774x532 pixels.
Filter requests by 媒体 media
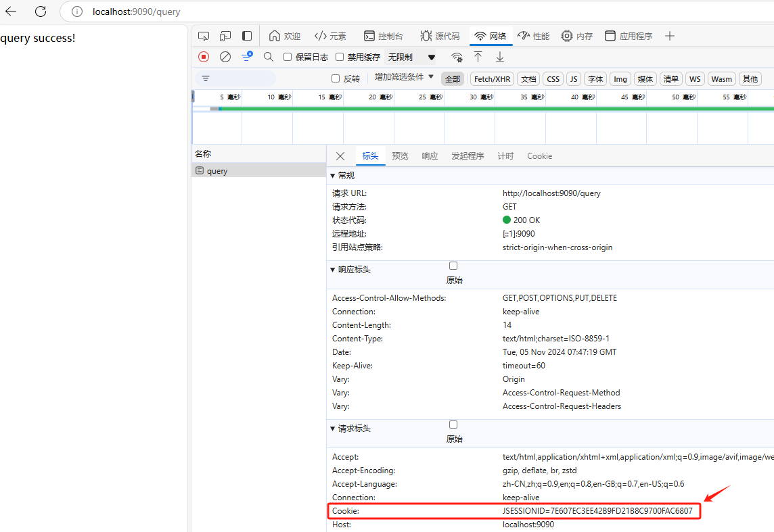click(x=645, y=79)
